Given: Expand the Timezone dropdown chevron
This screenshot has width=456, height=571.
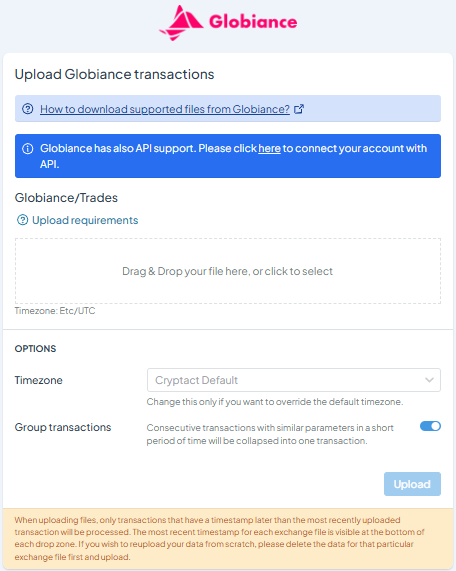Looking at the screenshot, I should pyautogui.click(x=429, y=380).
